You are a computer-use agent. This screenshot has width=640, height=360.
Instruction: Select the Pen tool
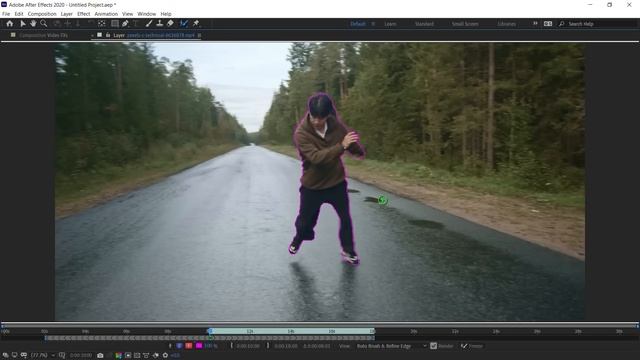(x=125, y=24)
